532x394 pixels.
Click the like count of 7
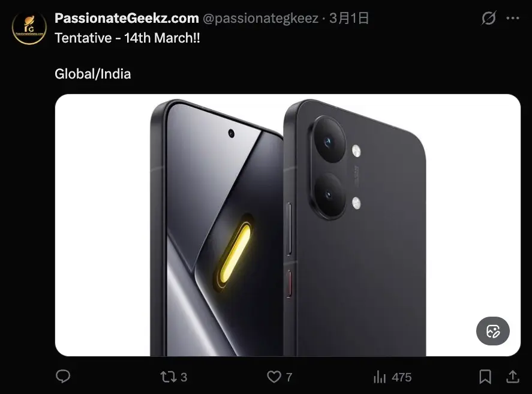tap(289, 377)
